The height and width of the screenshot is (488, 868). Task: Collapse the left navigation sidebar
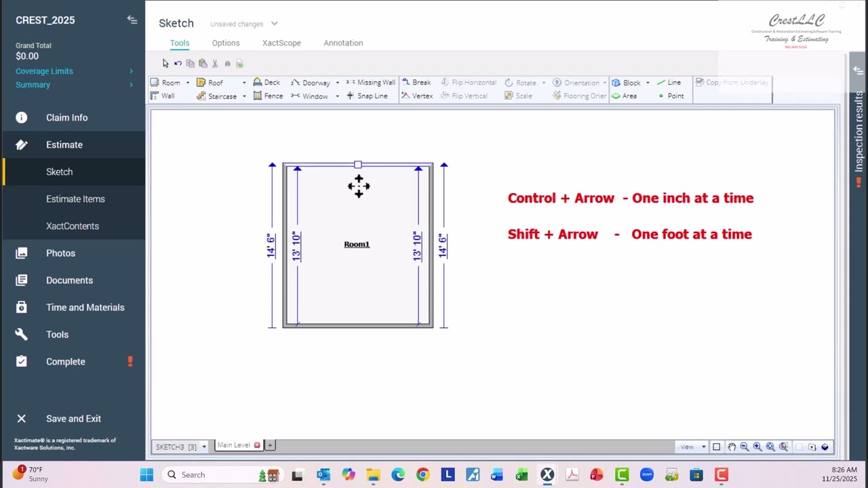132,20
